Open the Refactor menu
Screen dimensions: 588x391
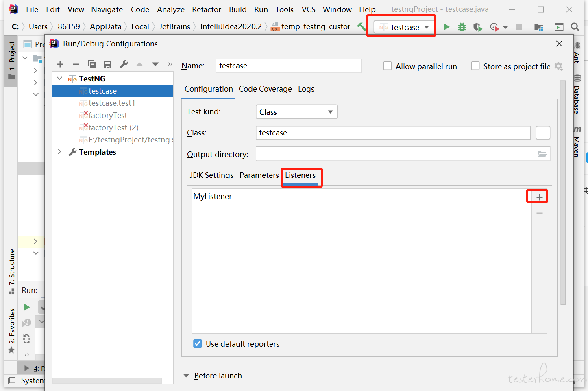pos(206,9)
